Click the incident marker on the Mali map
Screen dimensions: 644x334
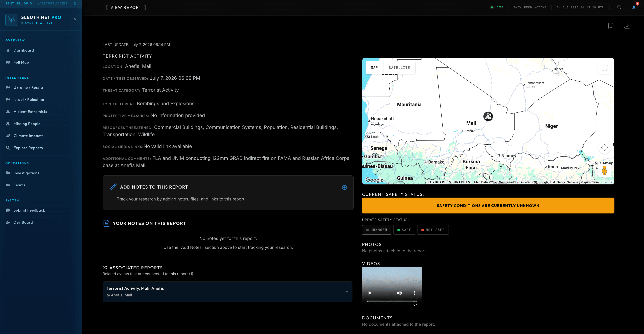[x=488, y=116]
